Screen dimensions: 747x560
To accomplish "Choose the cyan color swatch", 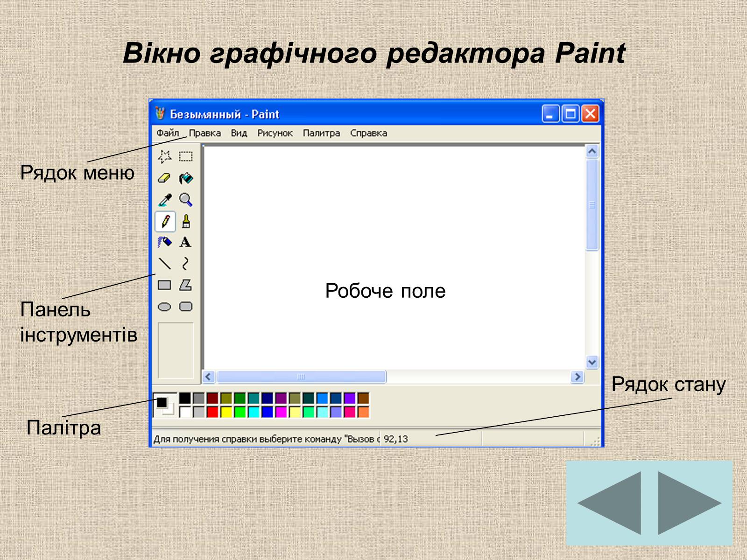I will click(x=254, y=412).
